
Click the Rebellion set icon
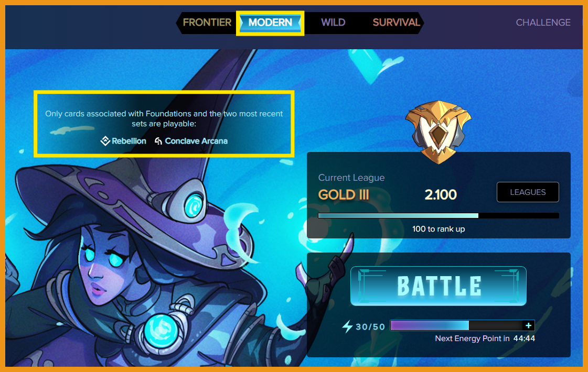[105, 141]
